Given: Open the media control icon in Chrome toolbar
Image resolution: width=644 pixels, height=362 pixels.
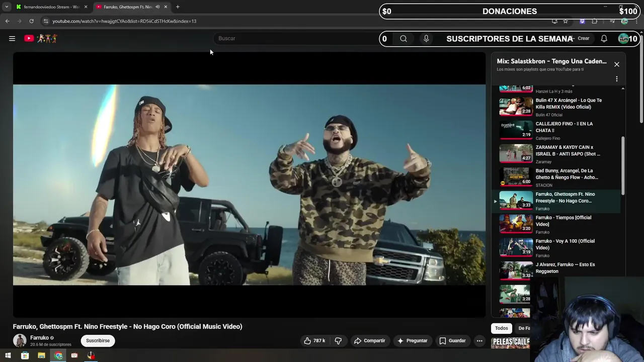Looking at the screenshot, I should (612, 21).
